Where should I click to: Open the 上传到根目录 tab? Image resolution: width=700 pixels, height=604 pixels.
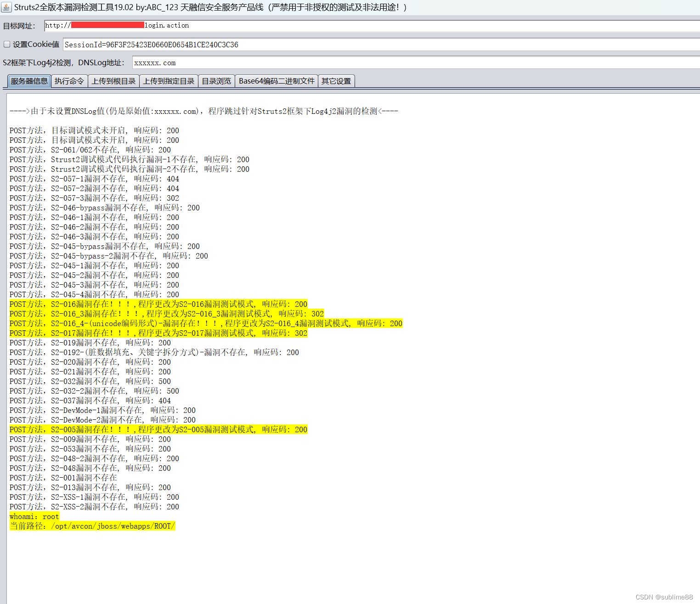coord(113,81)
